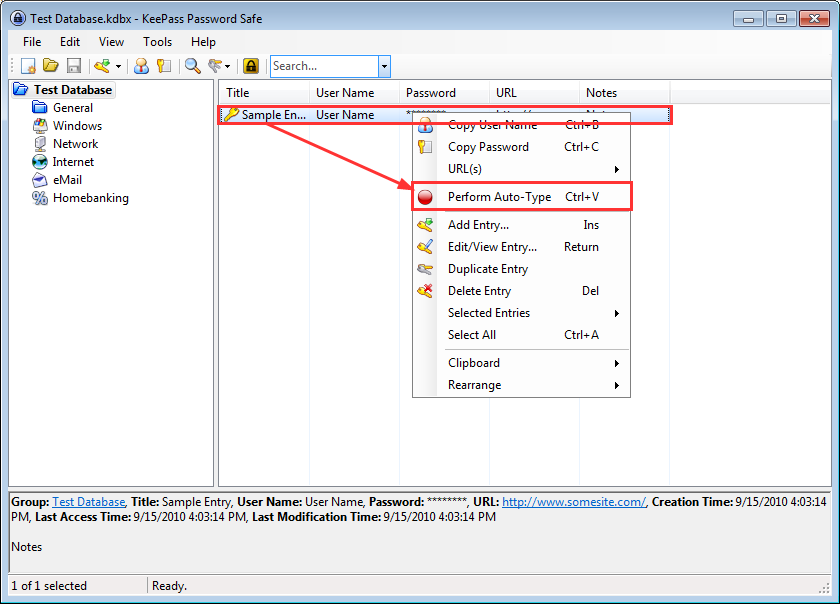Viewport: 840px width, 604px height.
Task: Choose Delete Entry in context menu
Action: coord(521,291)
